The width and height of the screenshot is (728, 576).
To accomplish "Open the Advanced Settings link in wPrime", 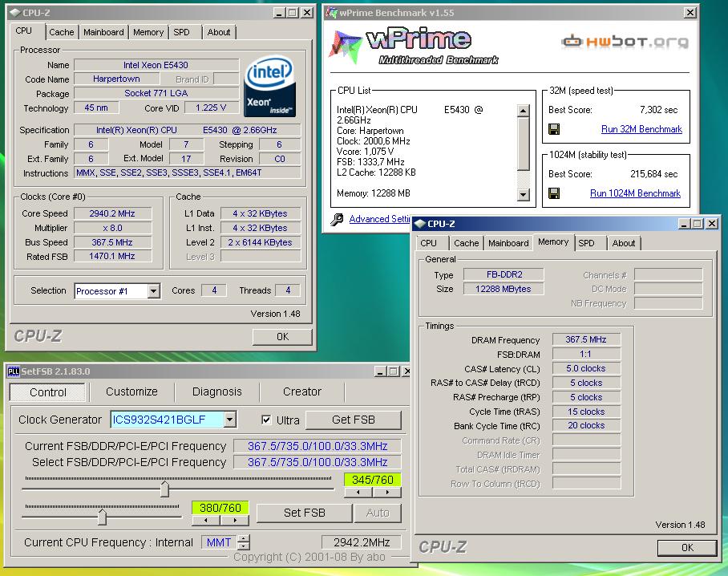I will pos(380,219).
